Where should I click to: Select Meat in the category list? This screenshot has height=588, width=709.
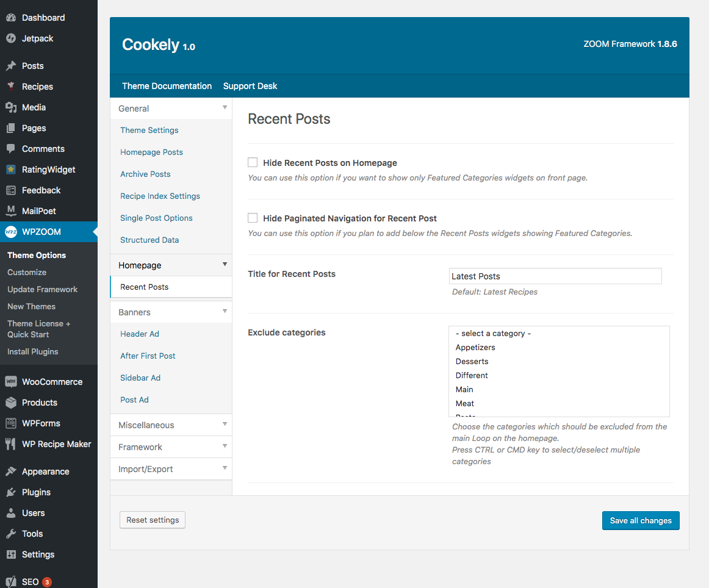pyautogui.click(x=465, y=404)
